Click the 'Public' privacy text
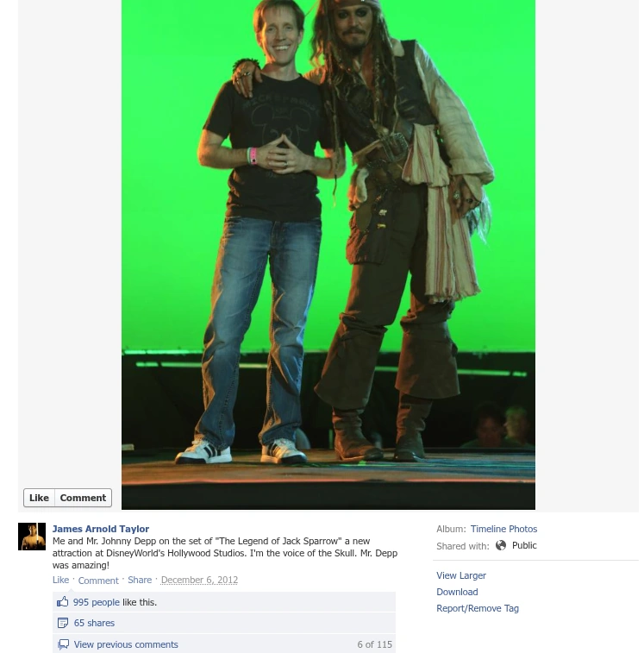This screenshot has height=653, width=644. click(x=524, y=545)
